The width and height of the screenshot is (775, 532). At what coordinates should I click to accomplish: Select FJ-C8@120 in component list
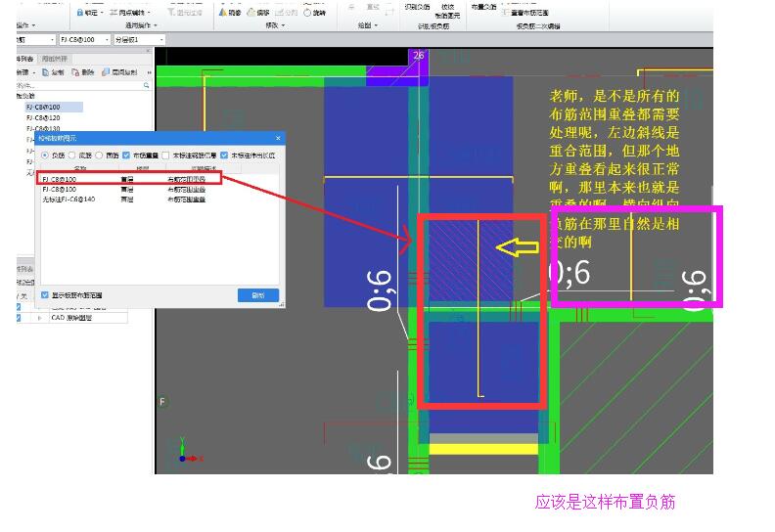coord(43,118)
